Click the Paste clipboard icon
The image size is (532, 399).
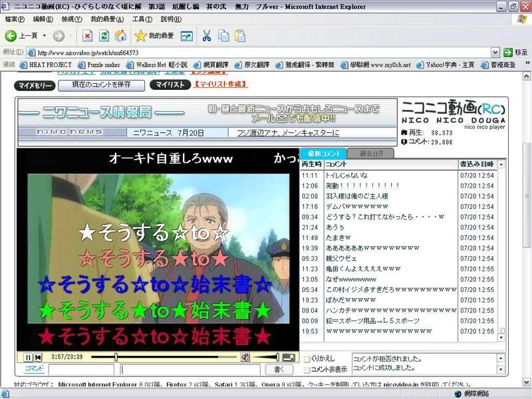(x=239, y=35)
